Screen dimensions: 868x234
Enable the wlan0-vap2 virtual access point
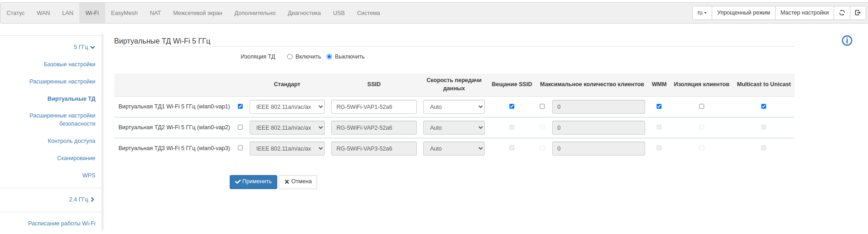pyautogui.click(x=240, y=127)
